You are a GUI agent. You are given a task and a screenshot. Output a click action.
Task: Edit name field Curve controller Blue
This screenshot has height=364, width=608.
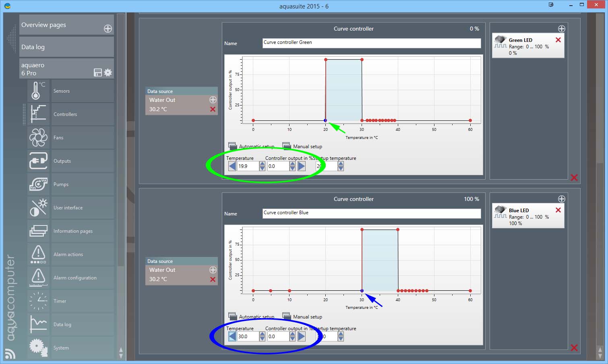[372, 213]
